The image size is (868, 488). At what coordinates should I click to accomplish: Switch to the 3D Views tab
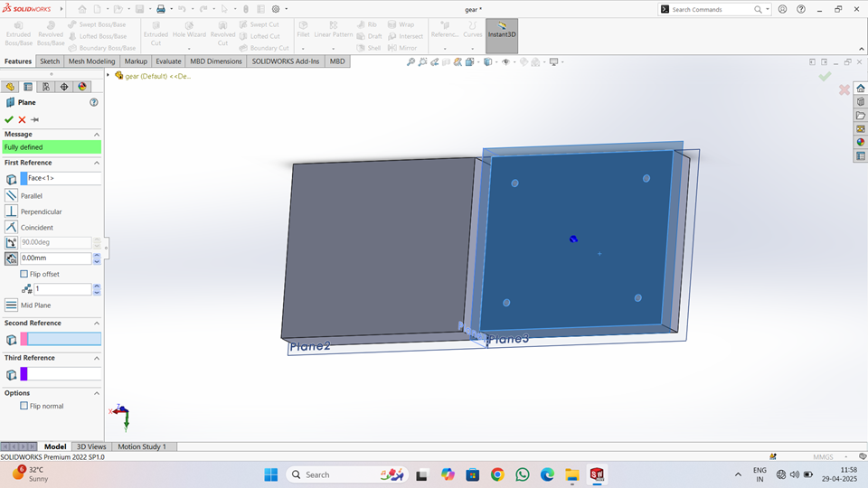tap(91, 446)
